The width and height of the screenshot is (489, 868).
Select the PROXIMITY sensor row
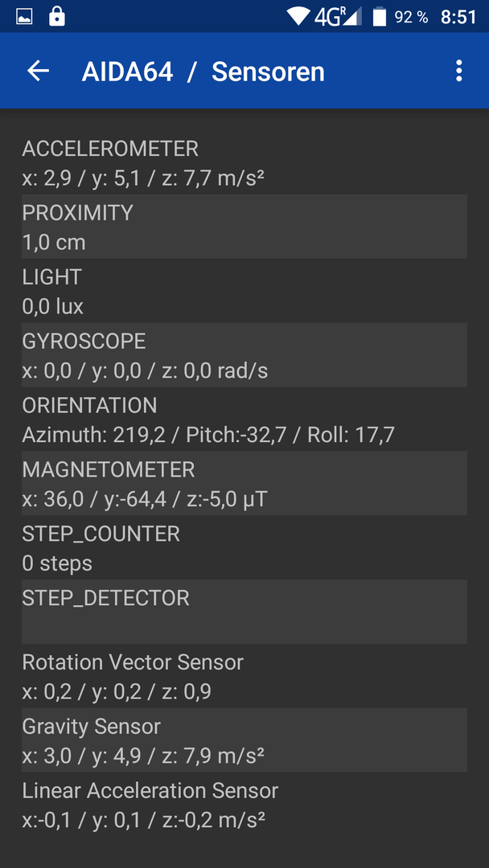(244, 227)
